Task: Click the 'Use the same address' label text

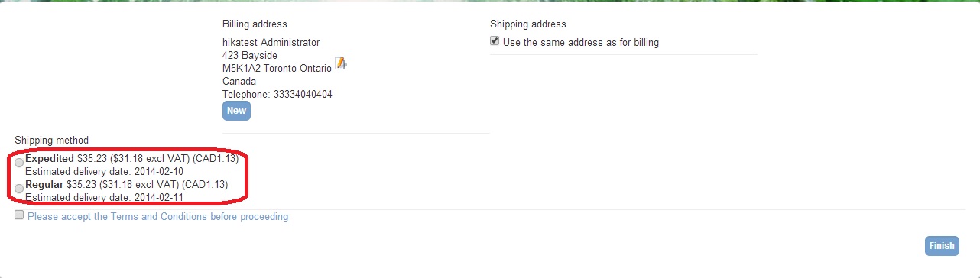Action: coord(581,43)
